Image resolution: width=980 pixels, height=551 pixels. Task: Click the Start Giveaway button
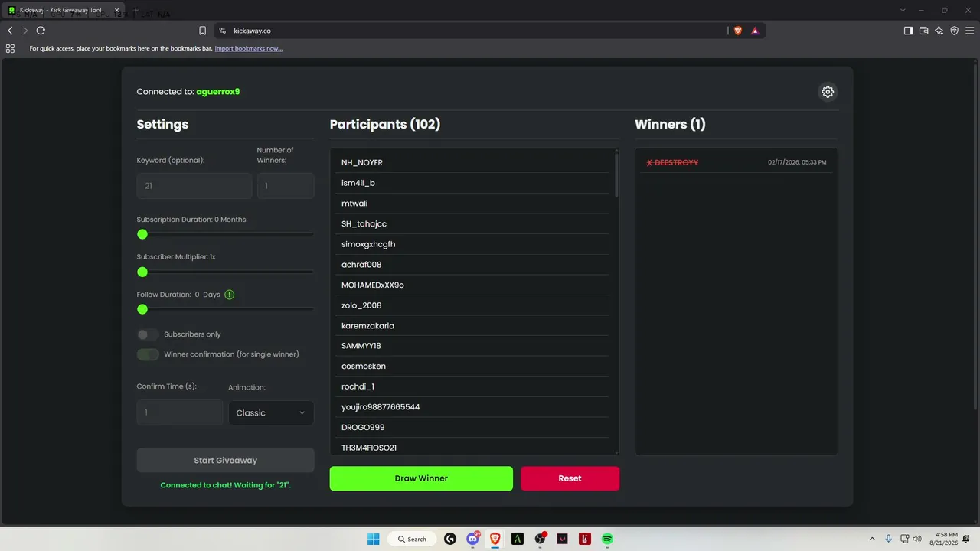225,461
